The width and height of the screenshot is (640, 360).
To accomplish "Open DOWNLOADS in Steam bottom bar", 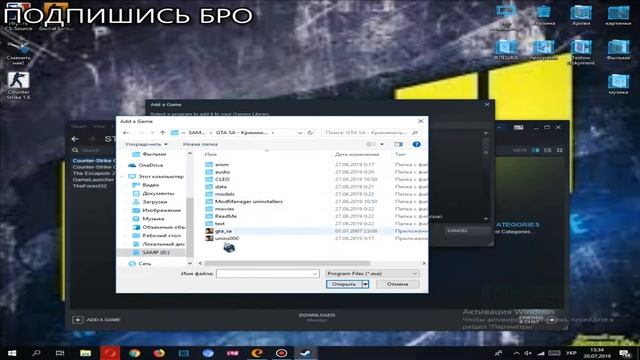I will pos(317,317).
